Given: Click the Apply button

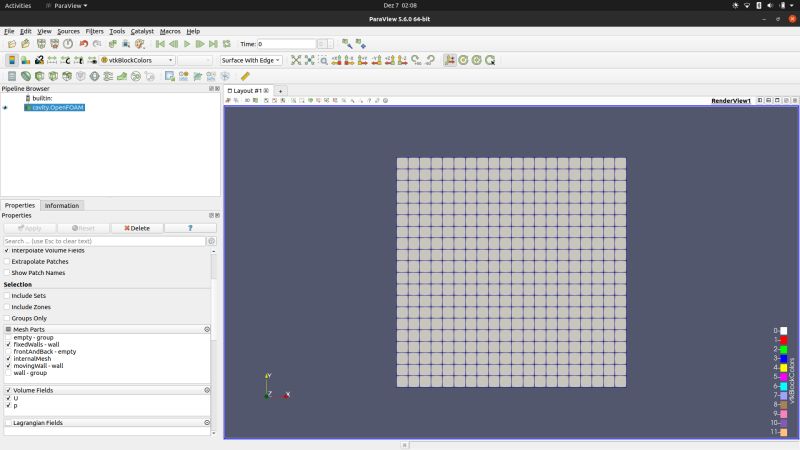Looking at the screenshot, I should [x=30, y=228].
